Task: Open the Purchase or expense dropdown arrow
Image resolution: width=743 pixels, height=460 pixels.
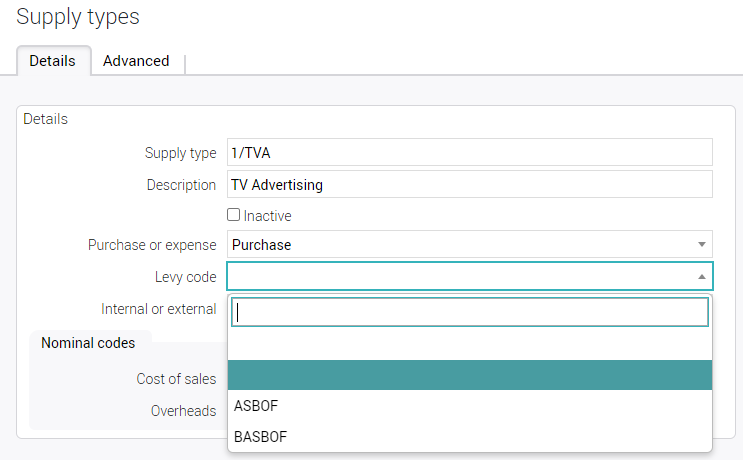Action: [x=701, y=245]
